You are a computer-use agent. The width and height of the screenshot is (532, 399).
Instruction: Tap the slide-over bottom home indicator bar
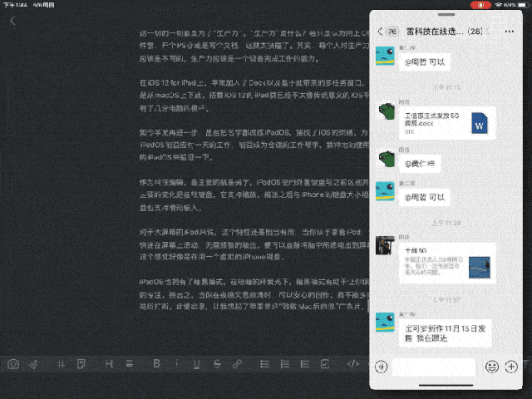coord(446,385)
